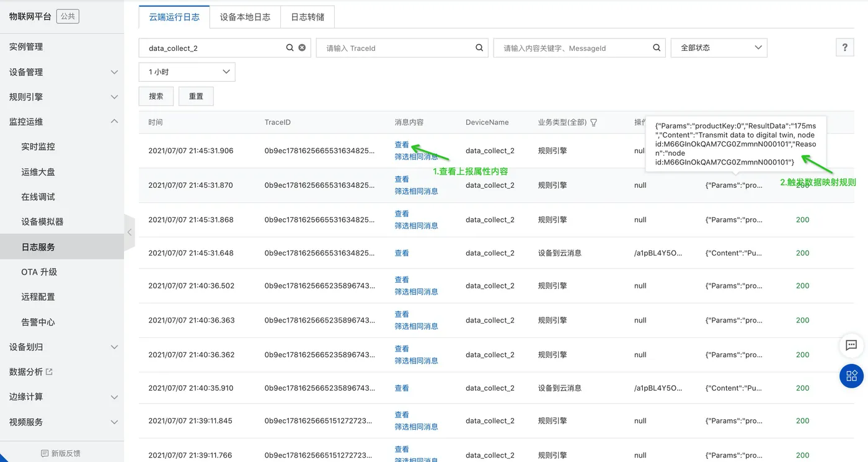Expand 视频服务 sidebar menu
This screenshot has width=868, height=462.
[62, 422]
